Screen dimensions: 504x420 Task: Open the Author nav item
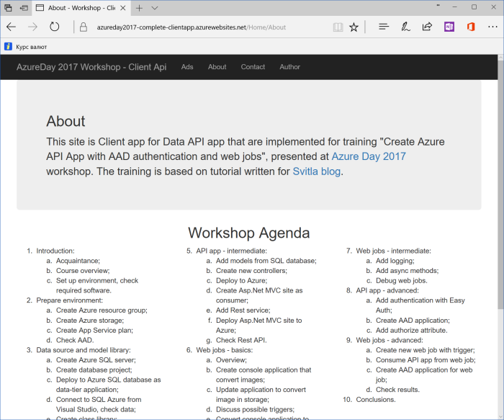click(x=289, y=67)
